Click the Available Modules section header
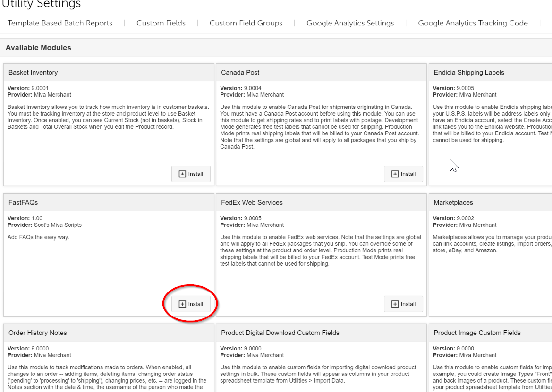552x392 pixels. [x=38, y=48]
